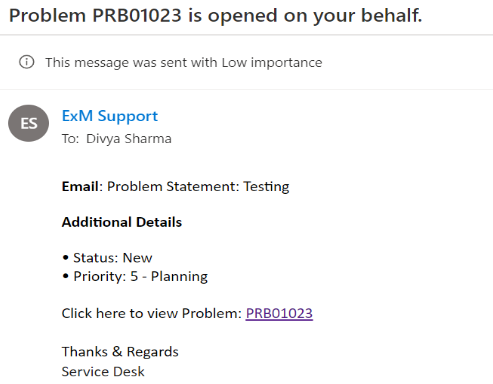Click the Status: New bullet line
Image resolution: width=493 pixels, height=384 pixels.
click(107, 258)
